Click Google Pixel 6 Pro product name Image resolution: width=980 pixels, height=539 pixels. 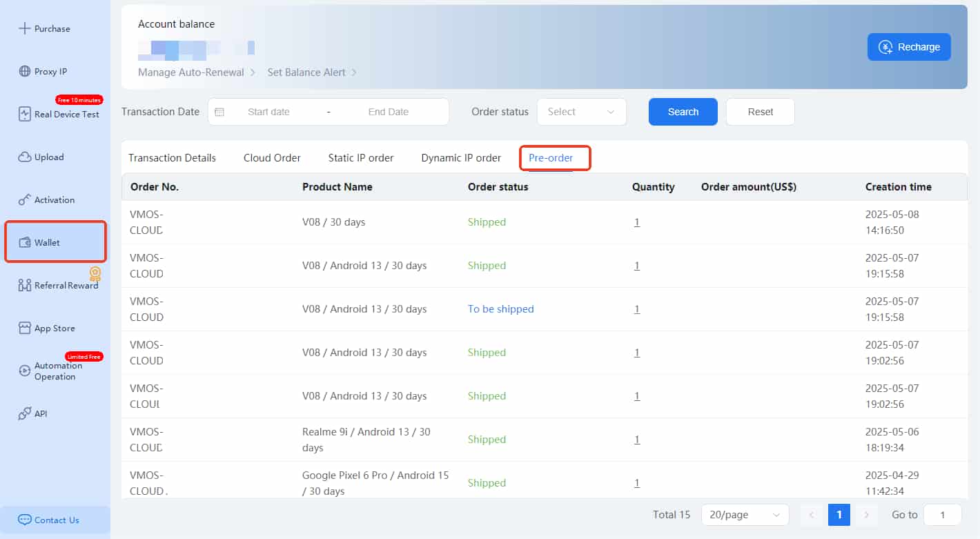(375, 483)
